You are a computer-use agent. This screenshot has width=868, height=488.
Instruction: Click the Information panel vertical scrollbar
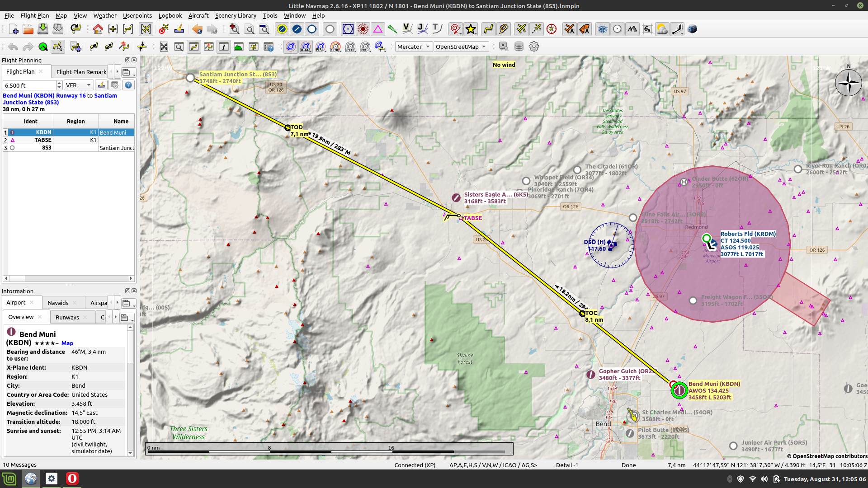130,390
